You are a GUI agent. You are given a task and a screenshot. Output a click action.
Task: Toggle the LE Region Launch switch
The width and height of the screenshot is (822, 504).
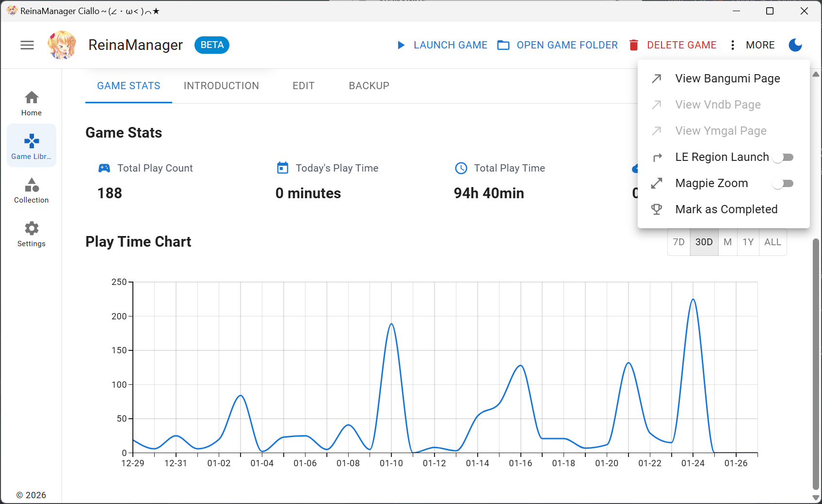coord(783,157)
